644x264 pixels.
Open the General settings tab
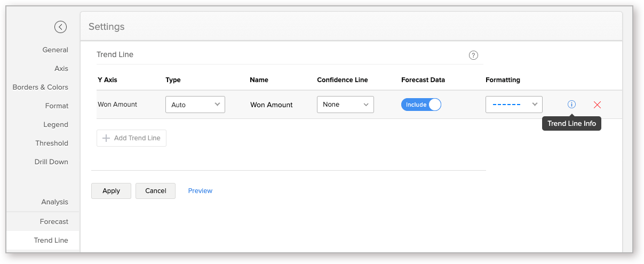55,50
